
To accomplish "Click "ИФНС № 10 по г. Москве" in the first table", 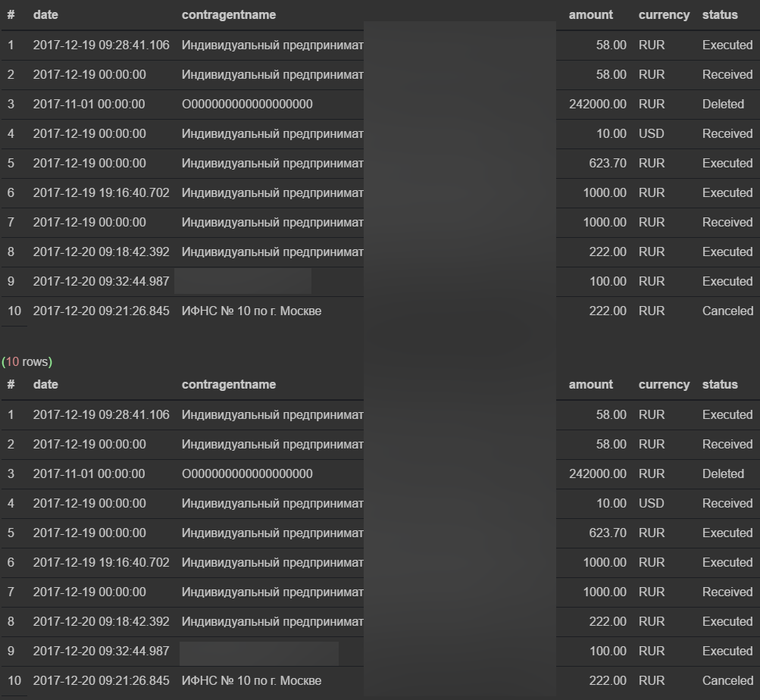I will tap(252, 311).
